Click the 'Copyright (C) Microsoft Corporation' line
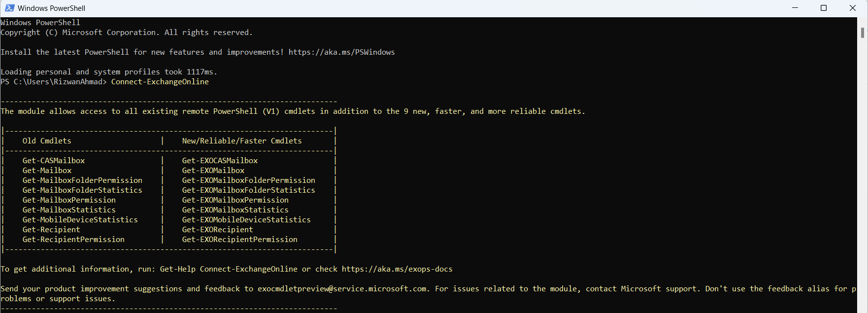868x313 pixels. 127,33
